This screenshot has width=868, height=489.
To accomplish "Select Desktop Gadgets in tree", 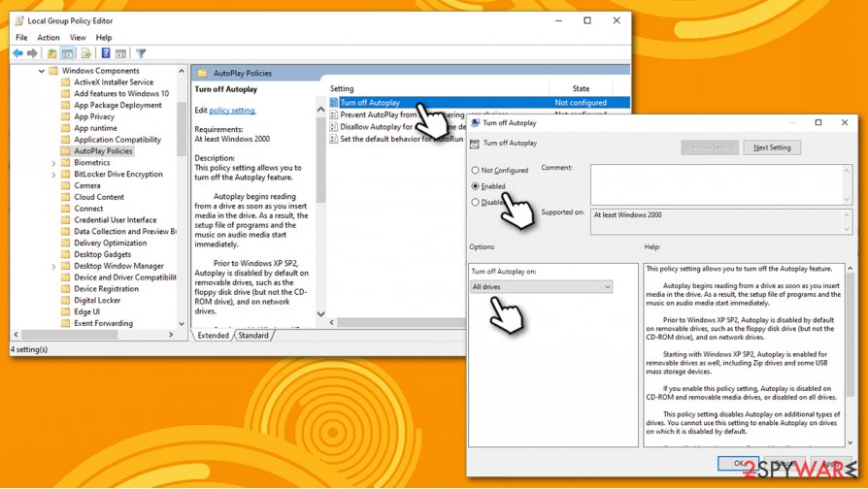I will (x=102, y=254).
